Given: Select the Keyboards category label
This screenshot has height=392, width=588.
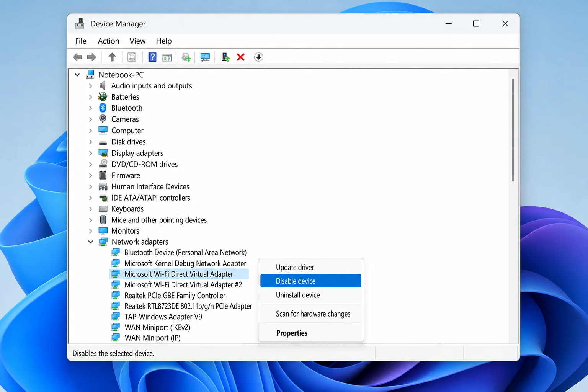Looking at the screenshot, I should pyautogui.click(x=127, y=209).
